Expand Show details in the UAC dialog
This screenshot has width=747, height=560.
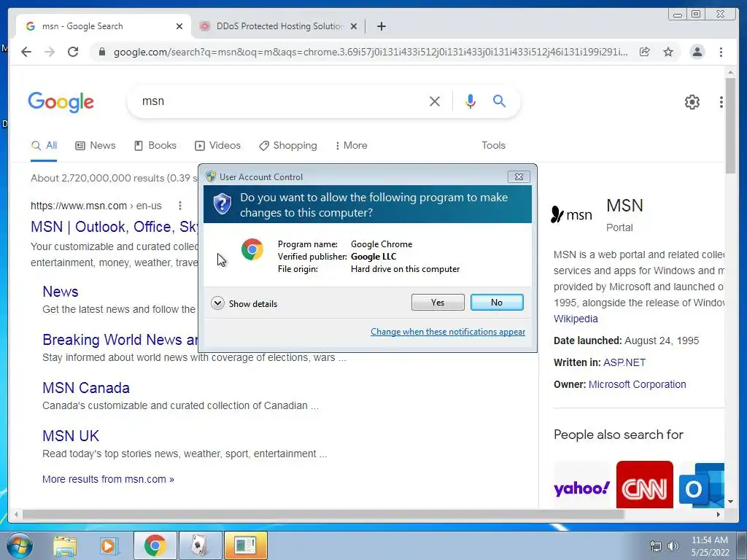tap(244, 304)
